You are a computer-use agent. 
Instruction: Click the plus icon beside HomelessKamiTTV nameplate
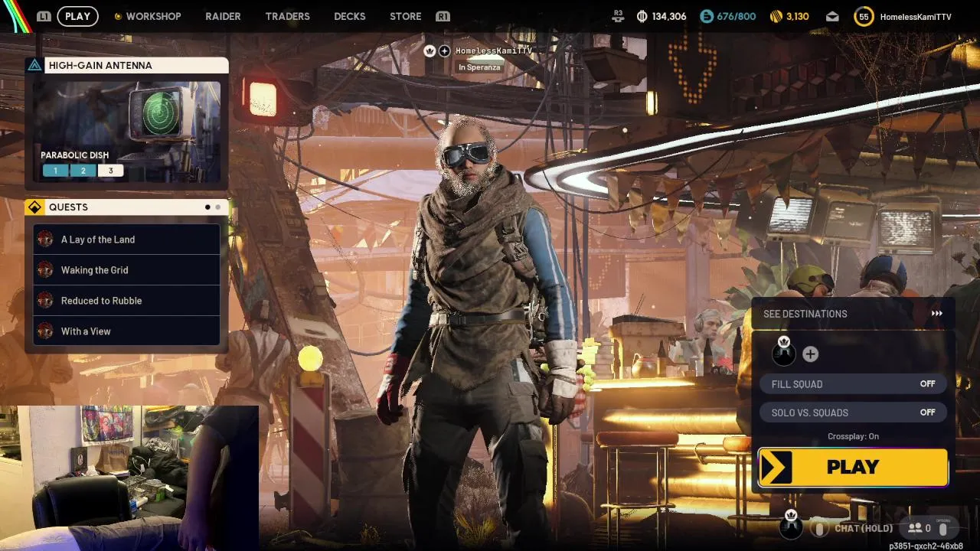tap(444, 51)
